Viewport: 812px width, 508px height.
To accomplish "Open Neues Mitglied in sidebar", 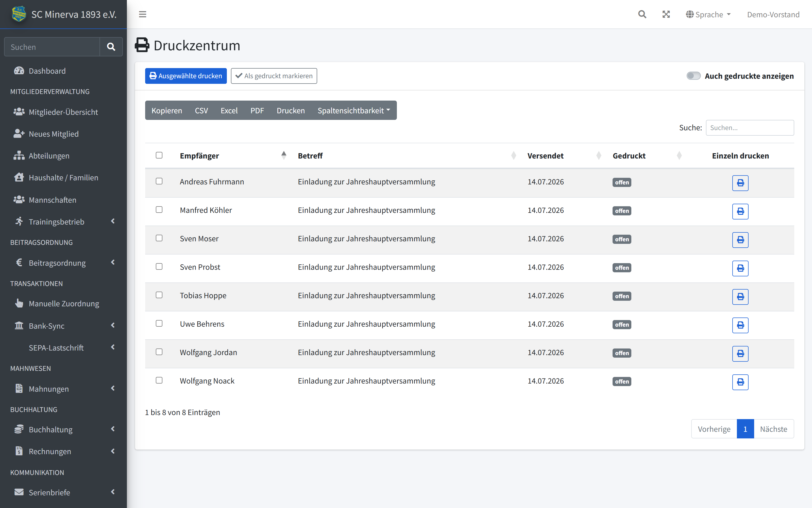I will (63, 134).
